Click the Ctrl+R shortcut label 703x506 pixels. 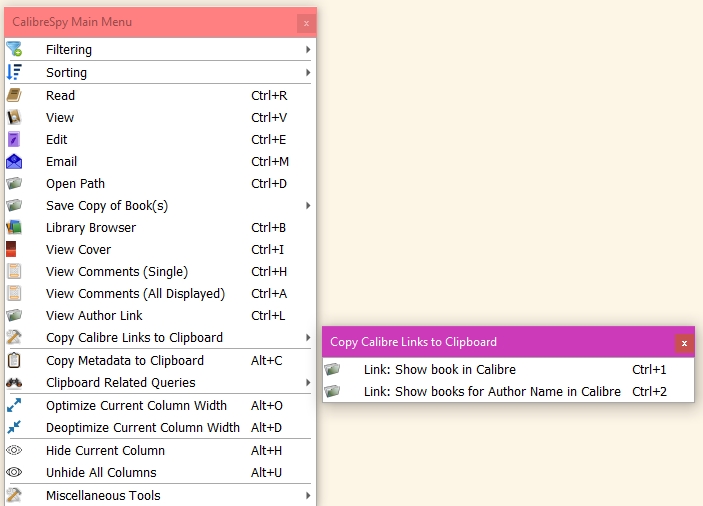[x=269, y=95]
